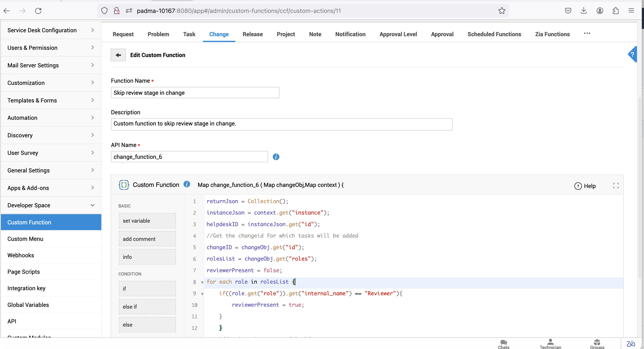
Task: Collapse the if block fold on line 9
Action: (x=202, y=294)
